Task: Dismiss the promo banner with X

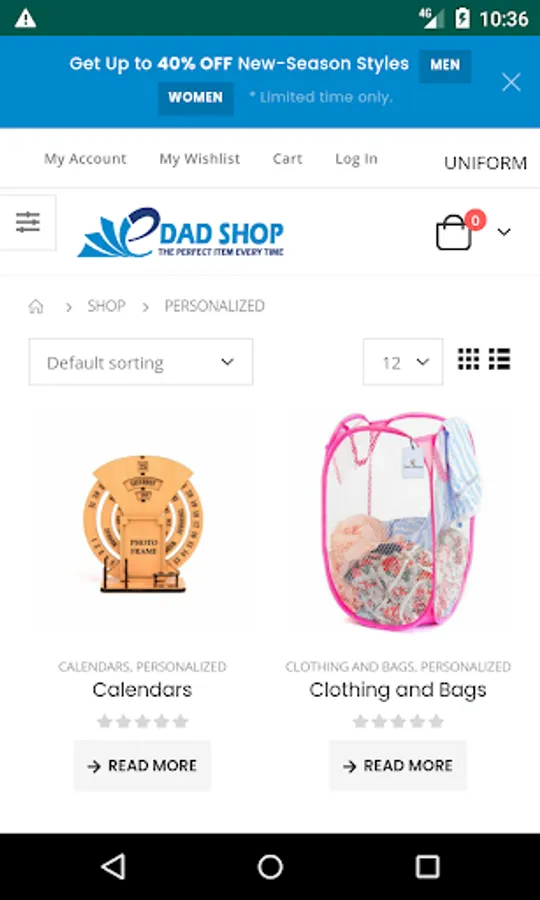Action: (x=511, y=82)
